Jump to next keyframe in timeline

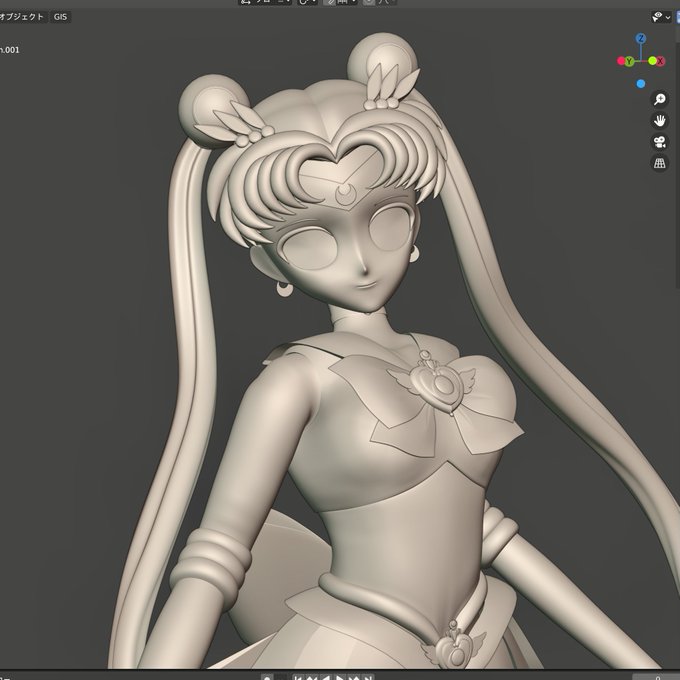coord(355,677)
